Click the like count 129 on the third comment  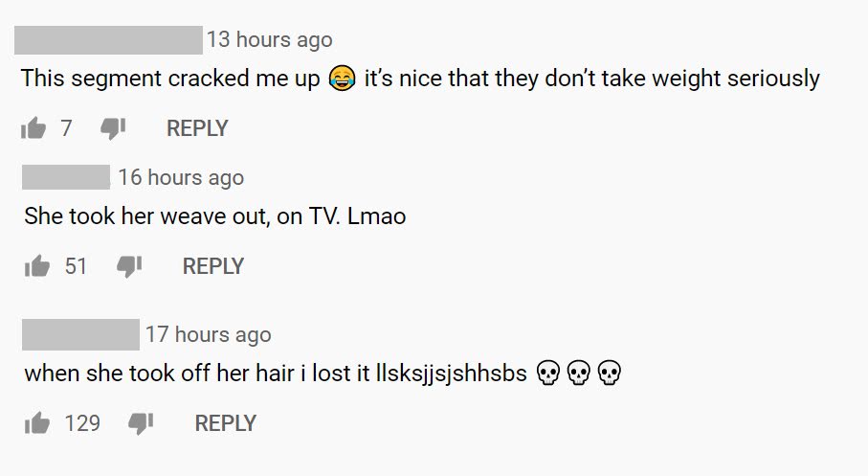pyautogui.click(x=82, y=424)
